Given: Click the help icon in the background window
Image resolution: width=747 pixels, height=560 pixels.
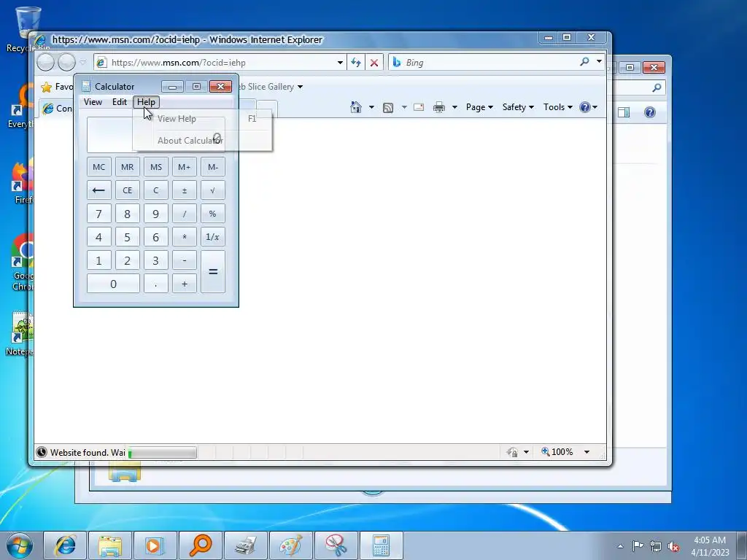Looking at the screenshot, I should (x=650, y=112).
